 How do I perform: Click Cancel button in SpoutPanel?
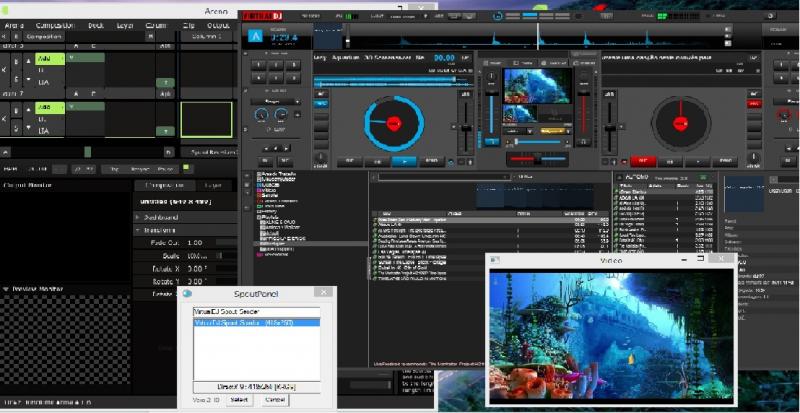click(x=276, y=400)
